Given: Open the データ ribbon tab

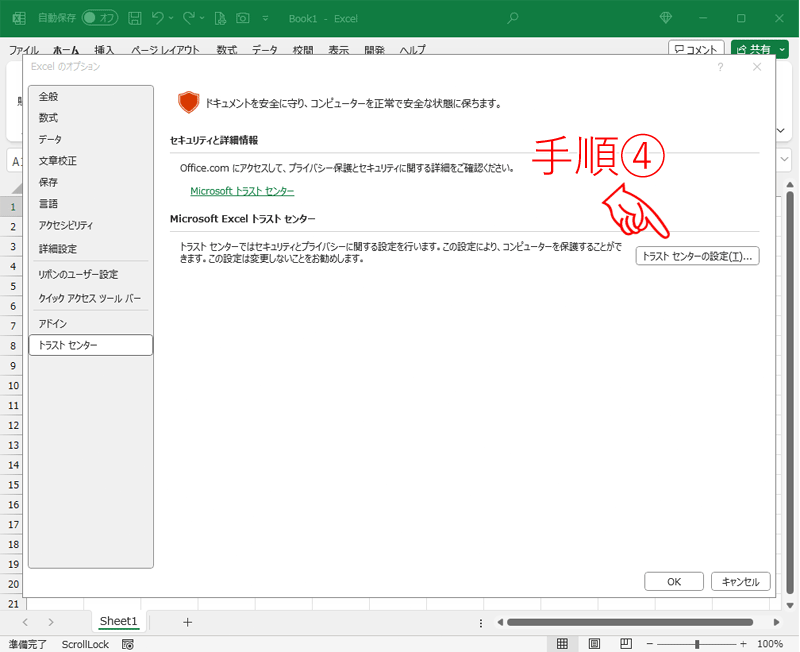Looking at the screenshot, I should [265, 49].
